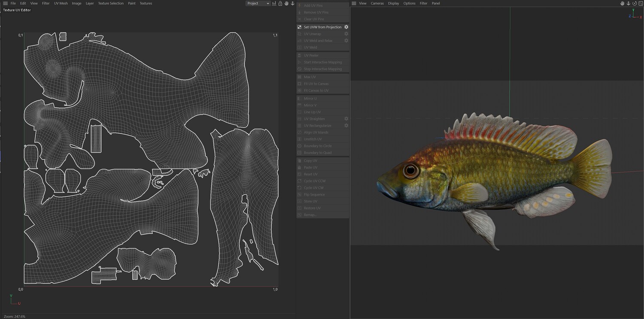Open the Image menu
The width and height of the screenshot is (644, 319).
pos(76,3)
